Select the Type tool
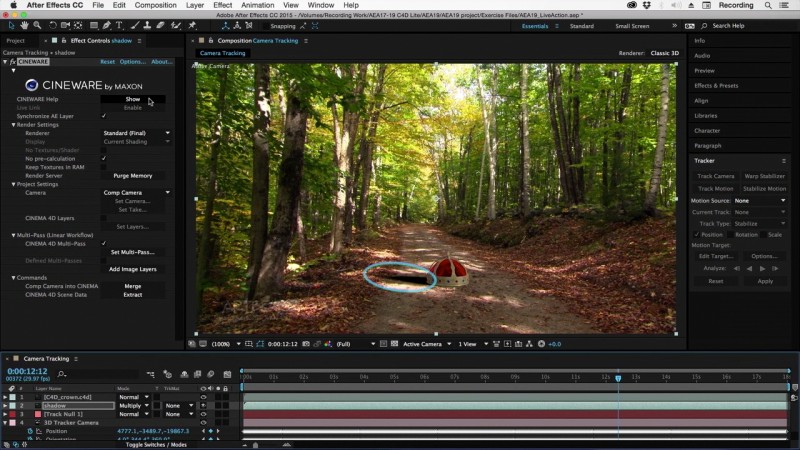 click(x=119, y=26)
